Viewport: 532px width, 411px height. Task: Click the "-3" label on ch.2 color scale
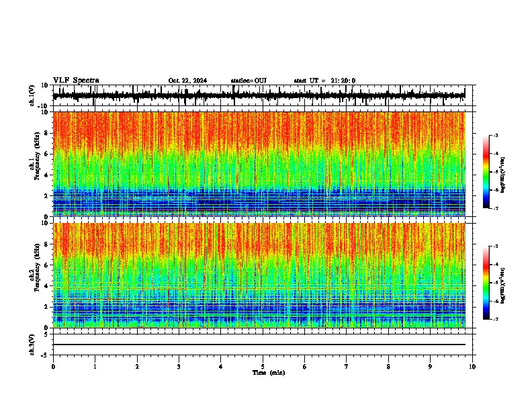coord(496,246)
